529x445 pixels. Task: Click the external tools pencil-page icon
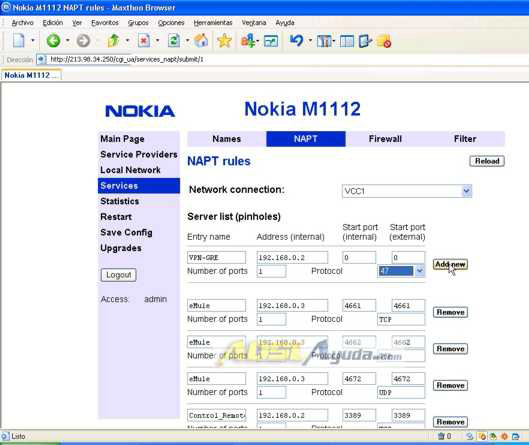(x=366, y=41)
